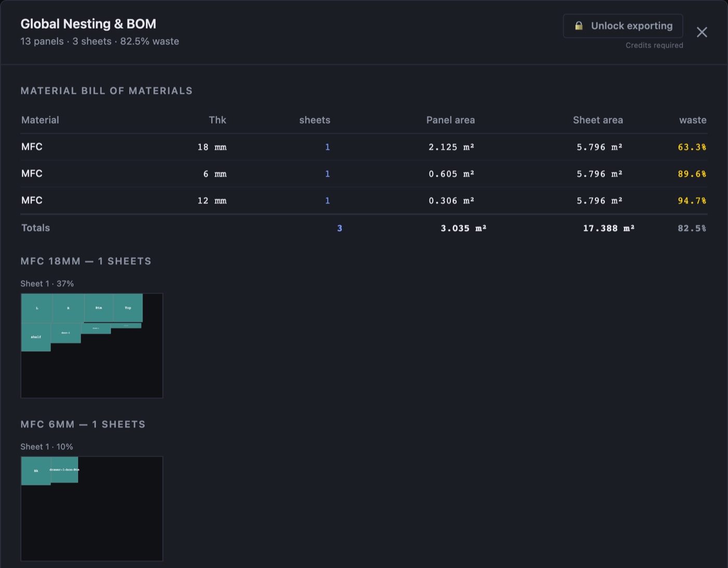Screen dimensions: 728x568
Task: Click the Sheet area column header
Action: pos(598,120)
